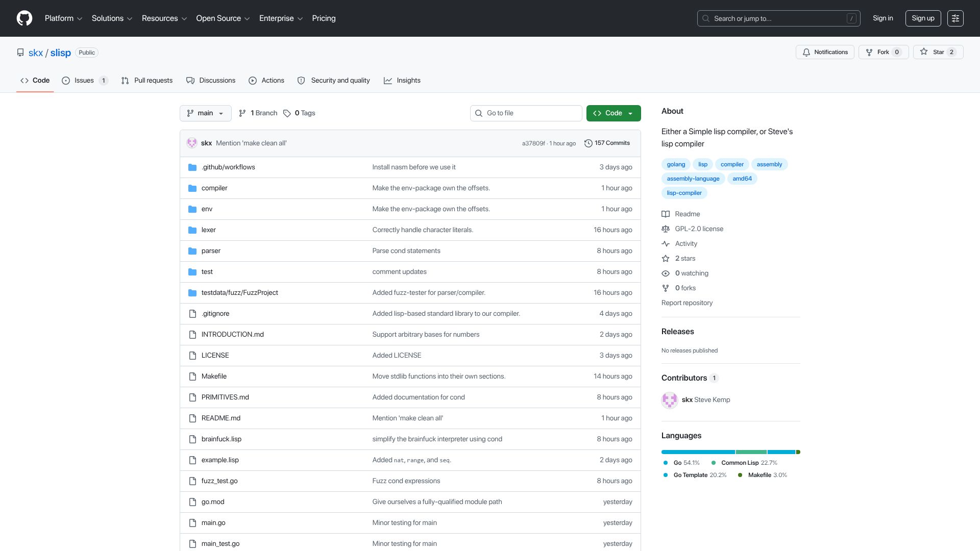
Task: Click the commit history clock icon
Action: (588, 143)
